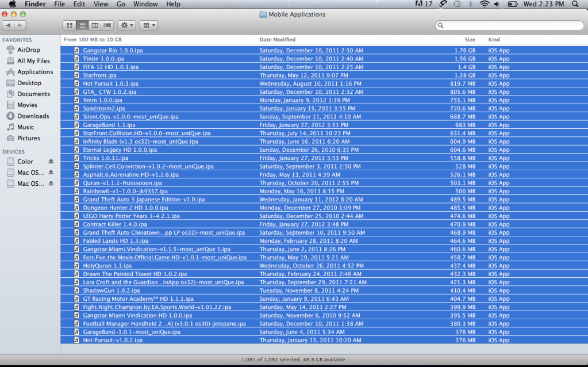Select Dungeon Hunter 2 HD 1.0.0.ipa

coord(324,208)
